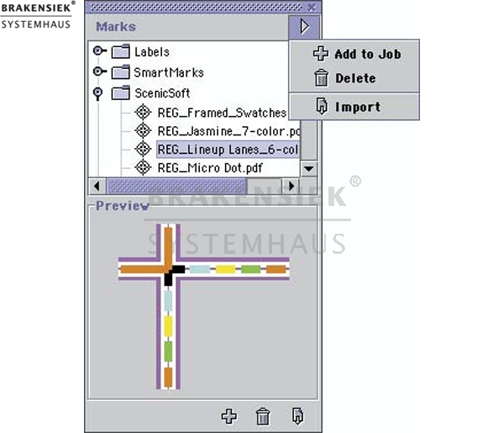Viewport: 504px width, 433px height.
Task: Click the REG_Micro Dot.pdf target icon
Action: tap(143, 167)
